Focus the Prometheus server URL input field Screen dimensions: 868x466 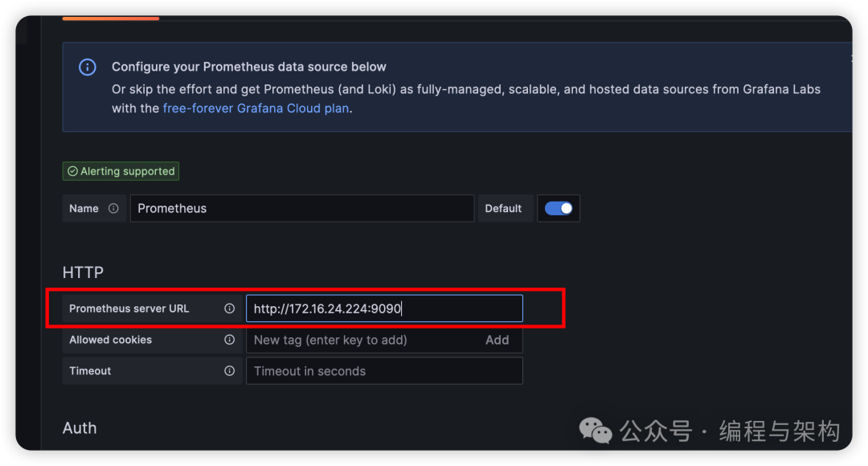[384, 309]
